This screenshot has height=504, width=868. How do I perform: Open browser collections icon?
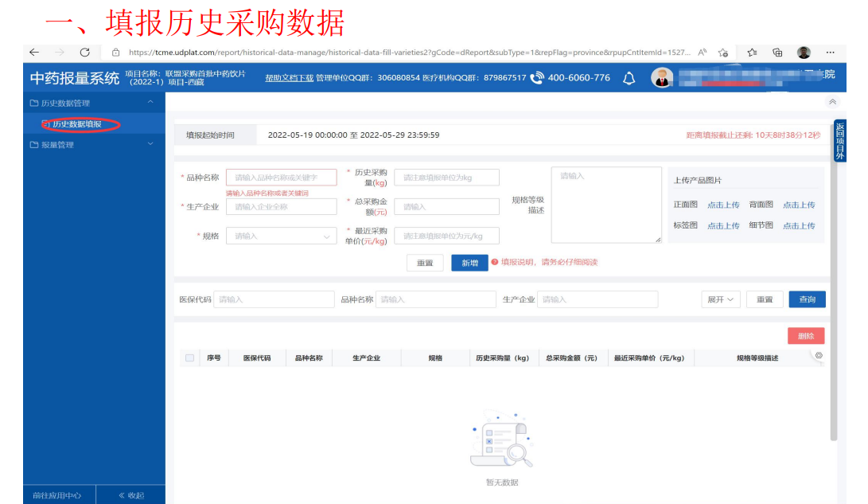(777, 53)
